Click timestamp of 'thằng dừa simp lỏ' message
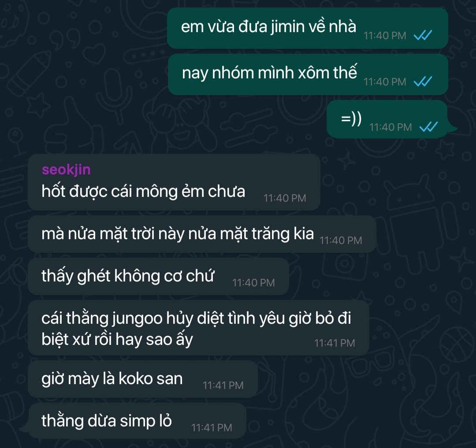Image resolution: width=476 pixels, height=448 pixels. tap(211, 427)
